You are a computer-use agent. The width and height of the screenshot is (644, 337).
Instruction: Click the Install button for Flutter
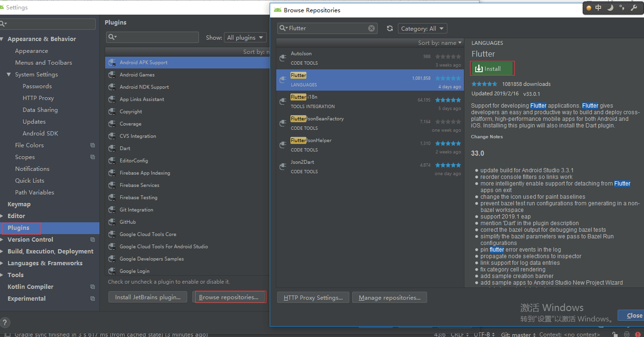[x=492, y=68]
